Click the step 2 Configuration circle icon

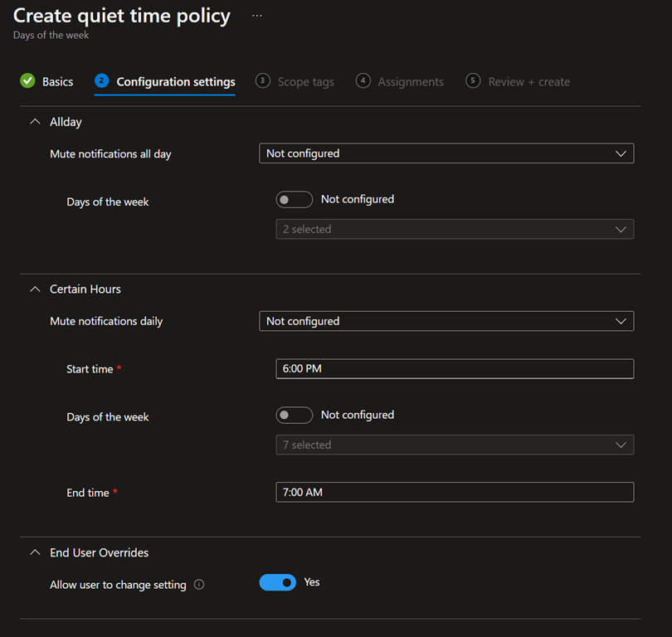point(101,81)
